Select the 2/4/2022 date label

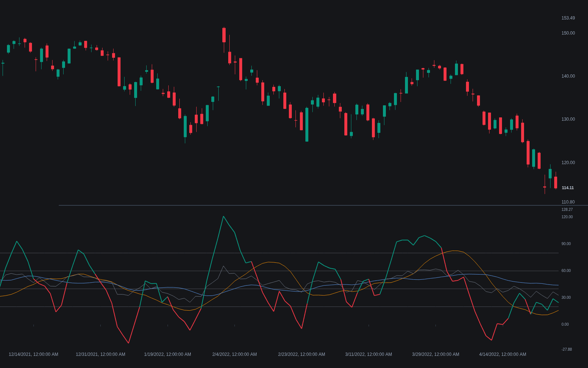(234, 354)
